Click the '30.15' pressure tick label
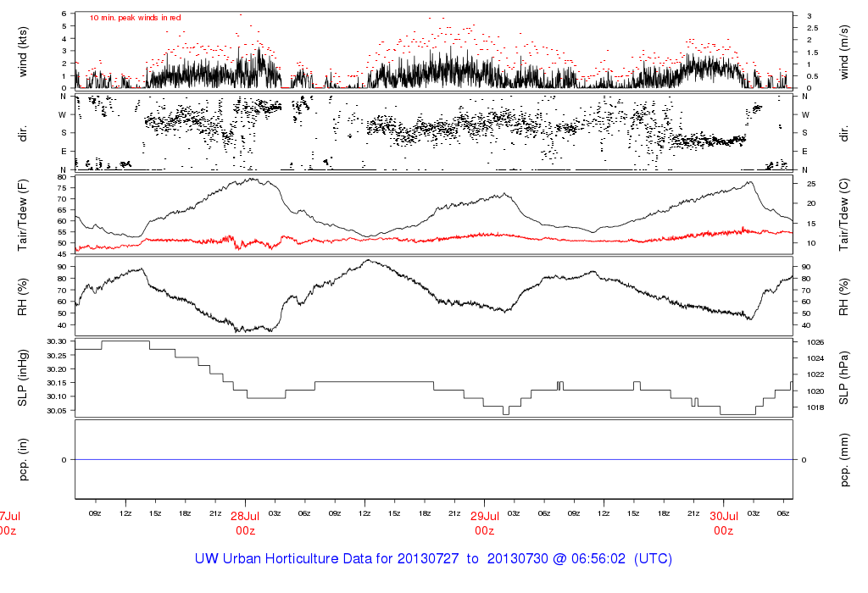 click(x=57, y=383)
